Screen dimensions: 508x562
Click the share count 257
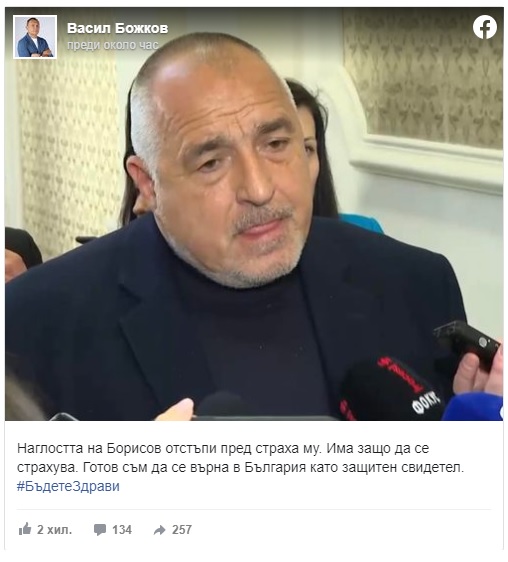[x=182, y=529]
